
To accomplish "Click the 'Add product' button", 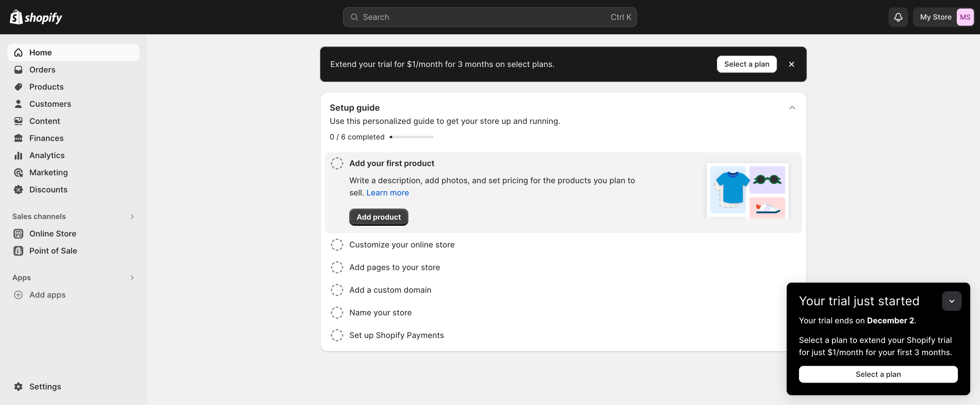I will point(378,217).
